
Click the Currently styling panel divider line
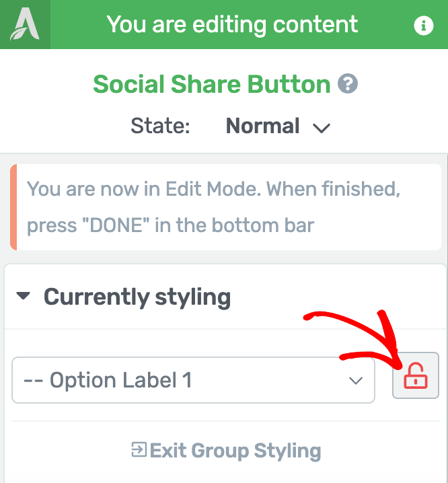225,329
